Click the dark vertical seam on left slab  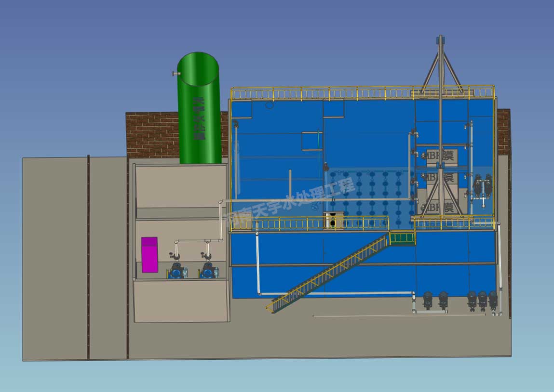pos(88,258)
